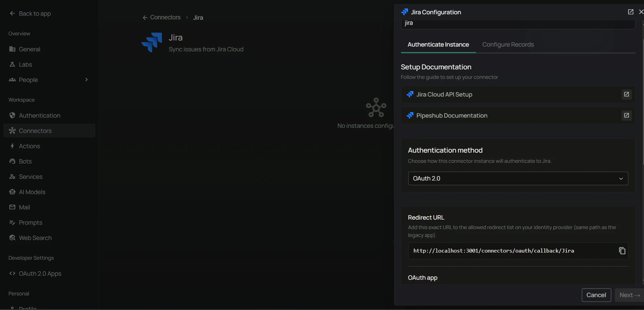The image size is (644, 310).
Task: Click the AI Models robot icon
Action: (x=12, y=192)
